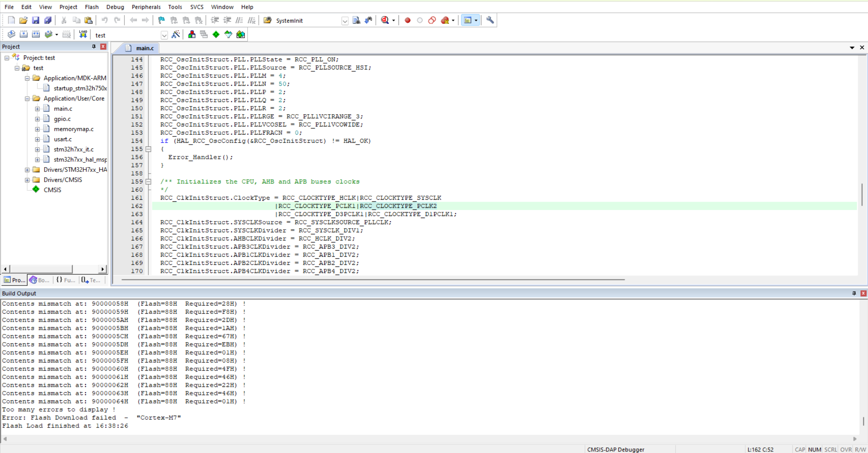Open the Manage Project Items dialog
The width and height of the screenshot is (868, 453).
(x=192, y=35)
